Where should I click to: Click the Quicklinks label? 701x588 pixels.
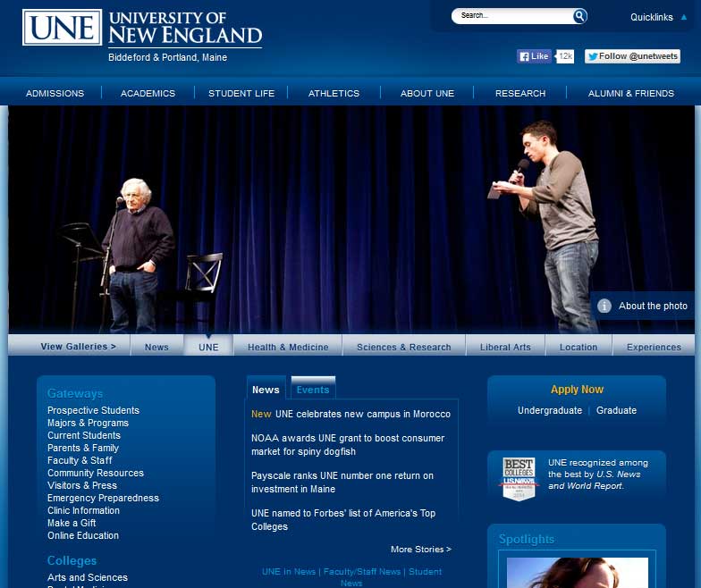[x=651, y=18]
